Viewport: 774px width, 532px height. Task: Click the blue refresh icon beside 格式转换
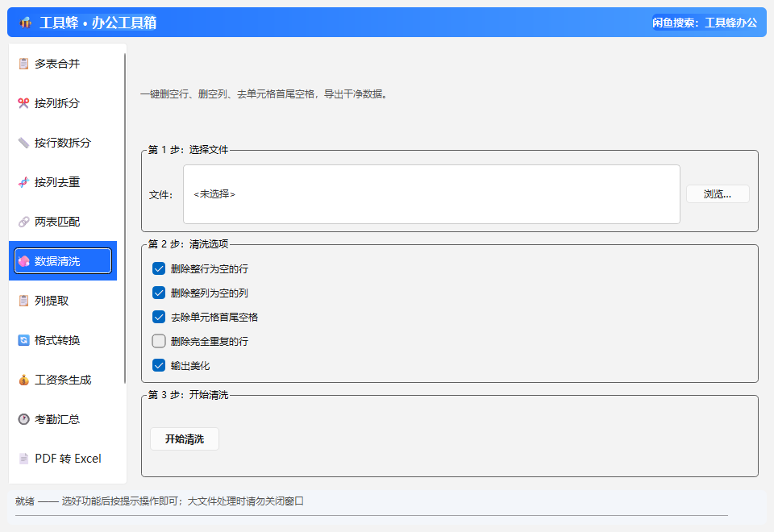coord(23,340)
